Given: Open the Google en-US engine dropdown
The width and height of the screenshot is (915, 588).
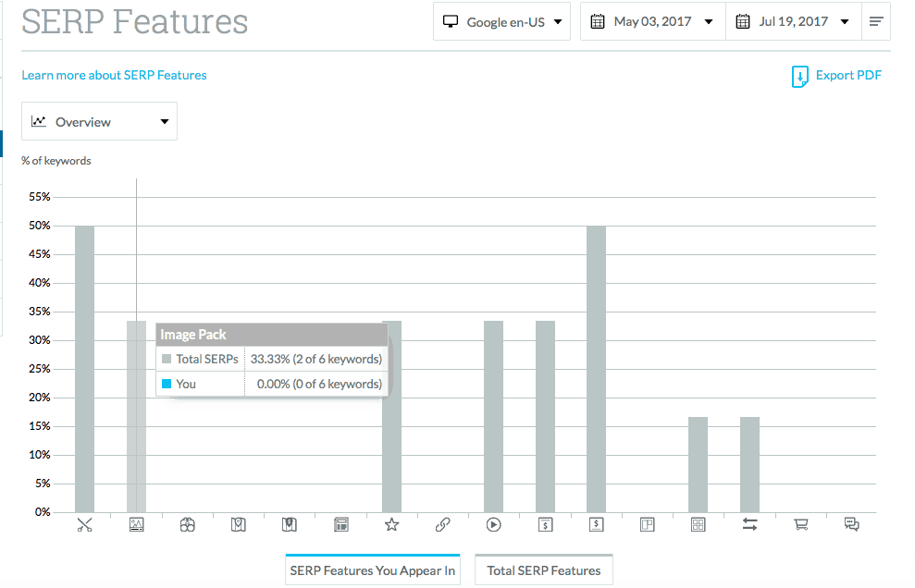Looking at the screenshot, I should coord(501,21).
